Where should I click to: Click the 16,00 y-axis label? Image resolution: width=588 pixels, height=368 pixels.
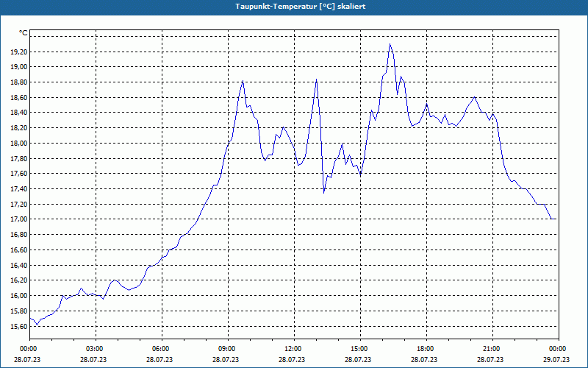coord(20,296)
